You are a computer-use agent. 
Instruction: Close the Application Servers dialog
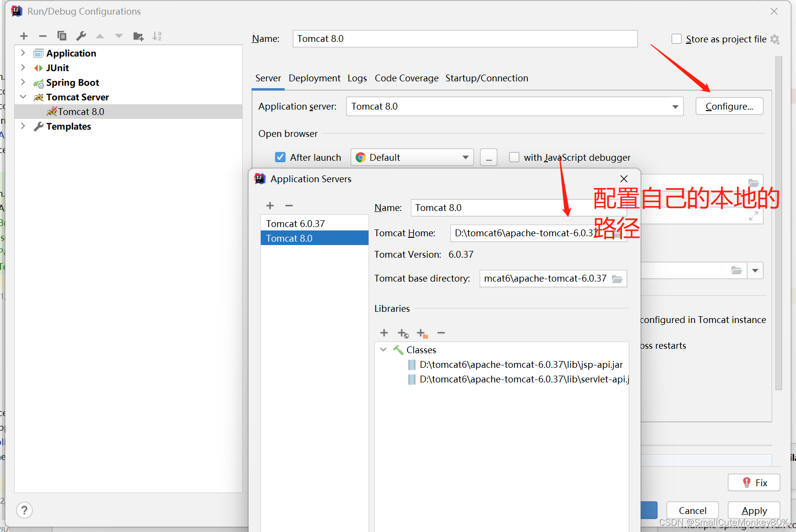point(624,179)
